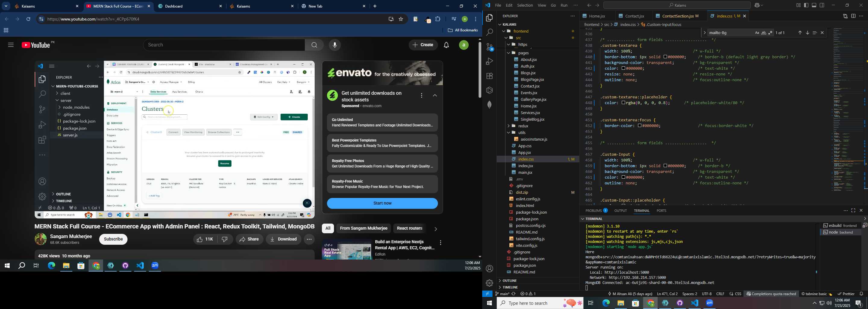
Task: Select the From Sangam Mukherjee filter chip
Action: [363, 228]
